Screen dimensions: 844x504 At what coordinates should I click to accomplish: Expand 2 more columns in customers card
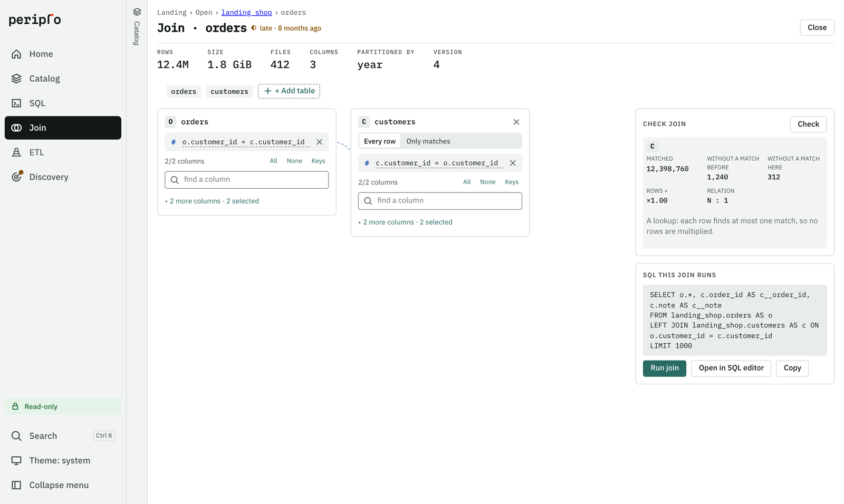pyautogui.click(x=405, y=222)
